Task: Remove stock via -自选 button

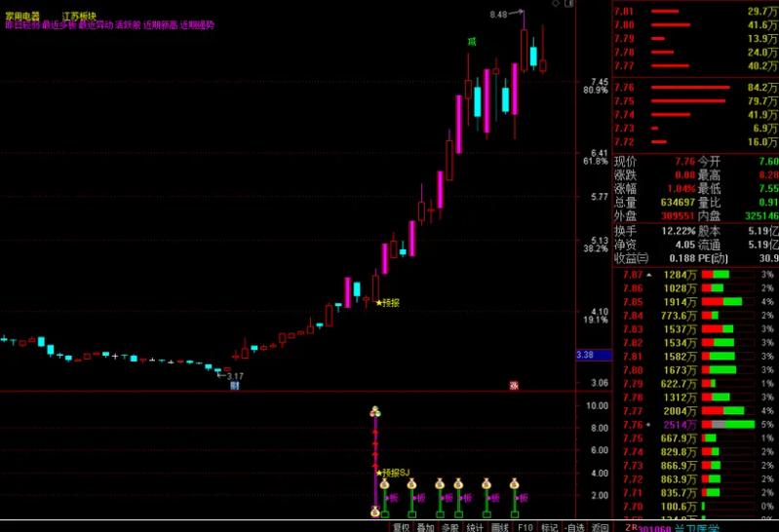Action: tap(575, 526)
